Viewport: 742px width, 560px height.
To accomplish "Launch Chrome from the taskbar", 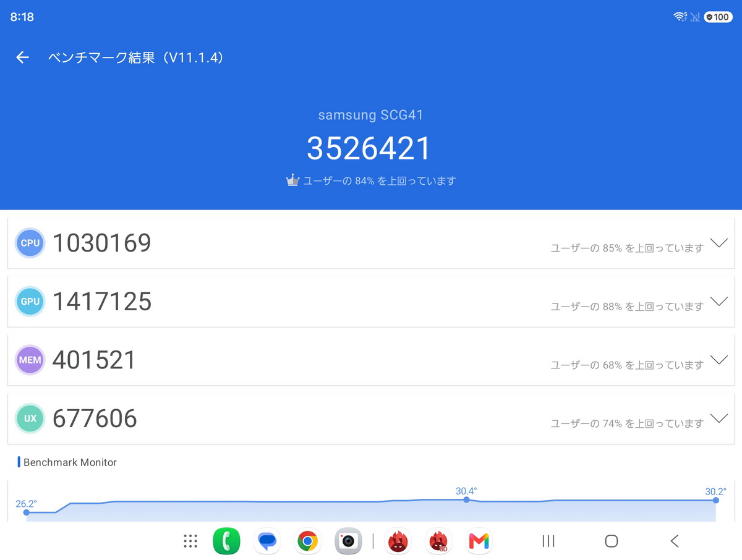I will (x=307, y=541).
